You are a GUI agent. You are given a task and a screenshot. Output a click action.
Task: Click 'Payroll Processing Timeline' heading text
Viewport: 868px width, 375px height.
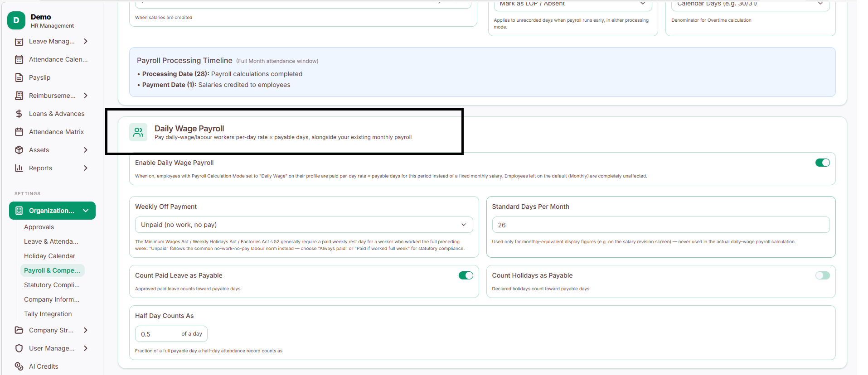pos(184,60)
